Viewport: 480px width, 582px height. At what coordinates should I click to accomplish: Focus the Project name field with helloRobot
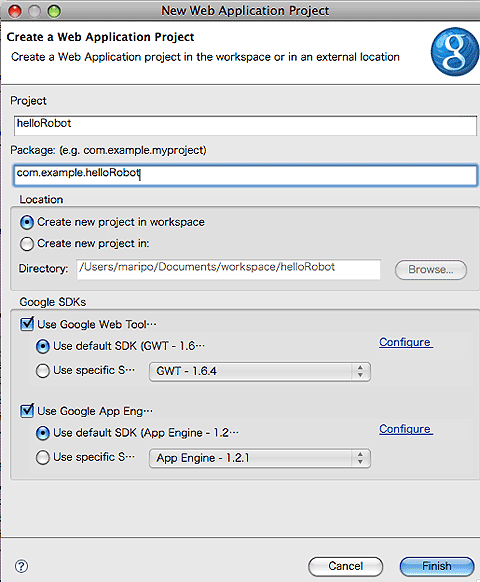click(x=245, y=125)
